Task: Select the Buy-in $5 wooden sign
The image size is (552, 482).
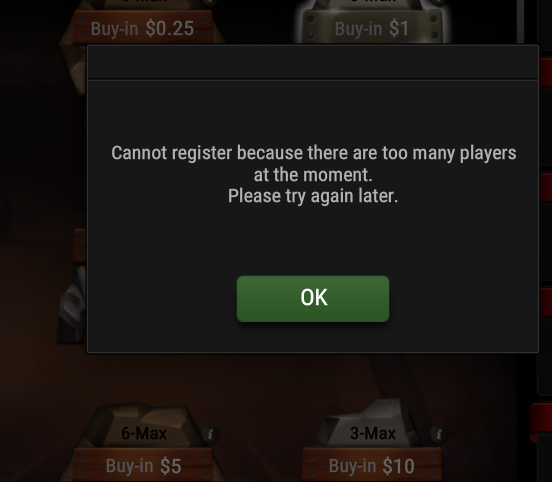Action: coord(143,465)
